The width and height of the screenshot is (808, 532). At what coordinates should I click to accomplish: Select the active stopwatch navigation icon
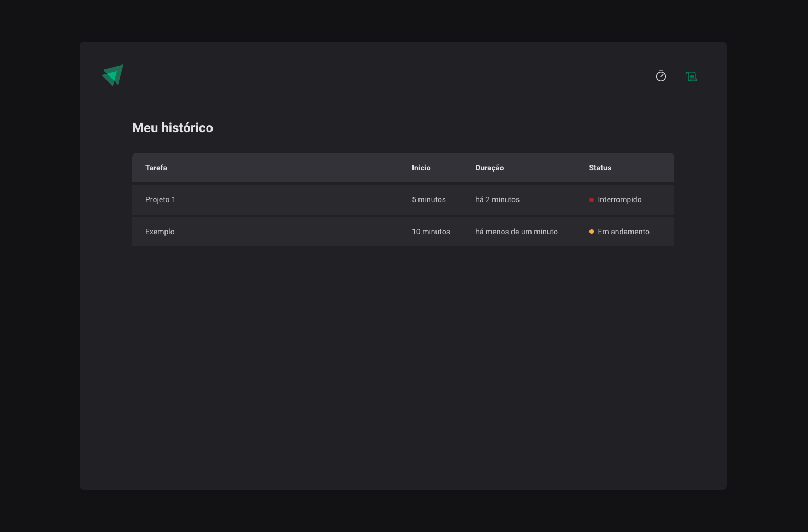[x=660, y=76]
